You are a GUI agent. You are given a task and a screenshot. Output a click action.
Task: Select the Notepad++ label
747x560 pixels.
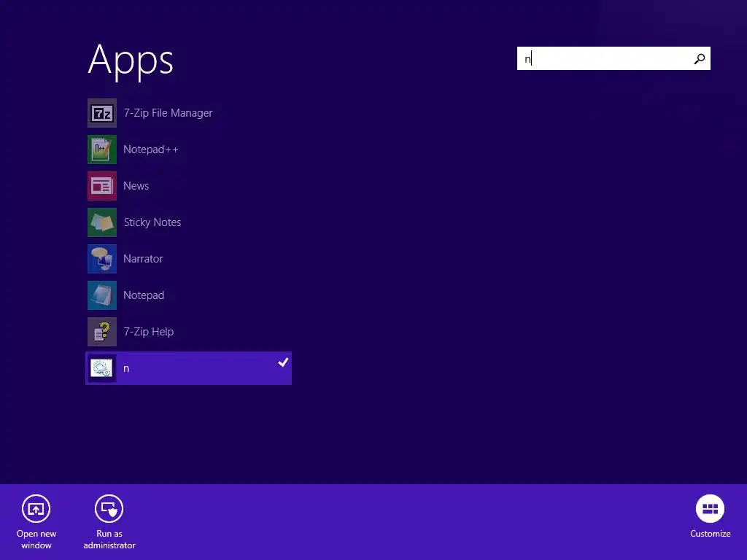[150, 149]
